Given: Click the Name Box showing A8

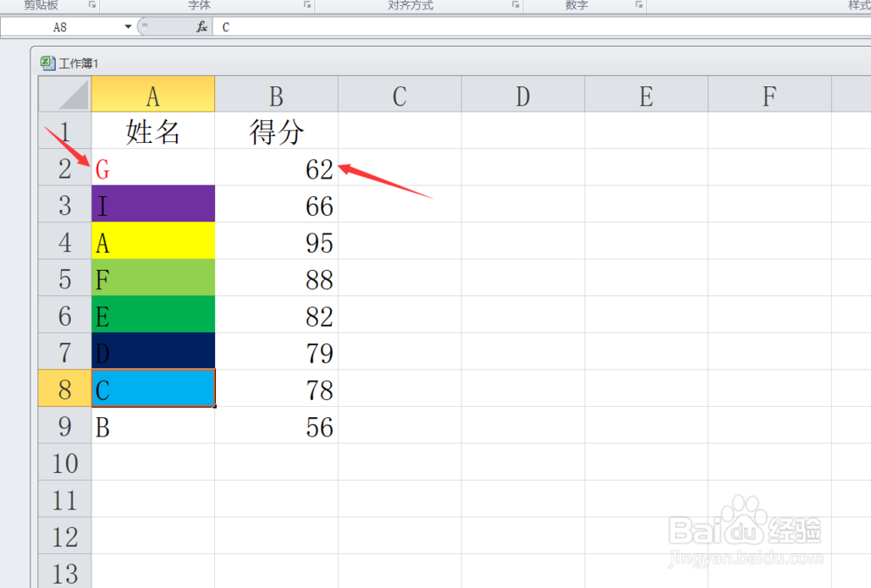Looking at the screenshot, I should pos(61,27).
